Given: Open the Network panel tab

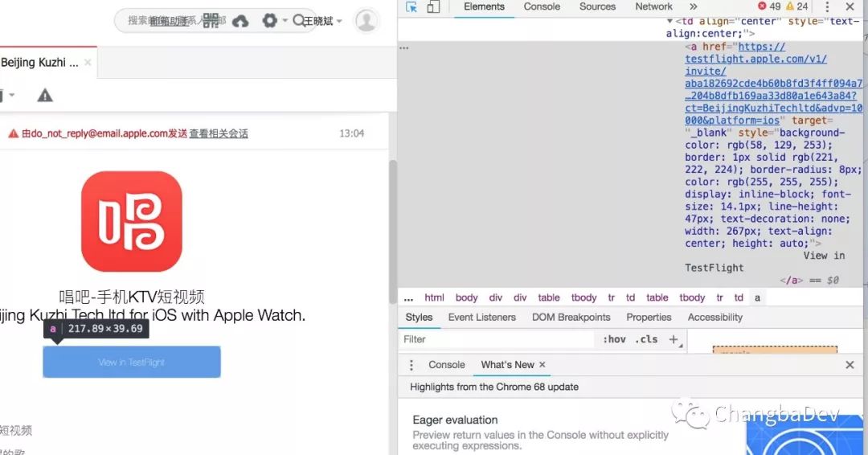Looking at the screenshot, I should [x=653, y=6].
